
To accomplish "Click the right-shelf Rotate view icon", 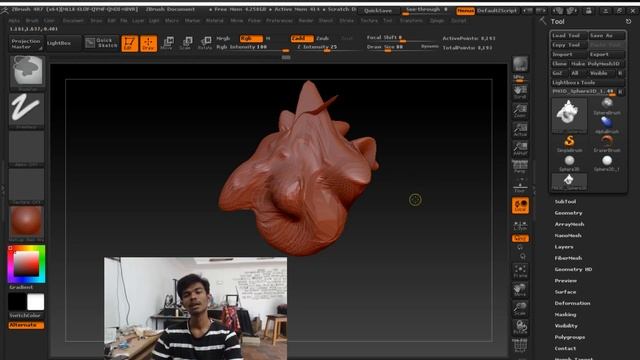I will tap(520, 327).
